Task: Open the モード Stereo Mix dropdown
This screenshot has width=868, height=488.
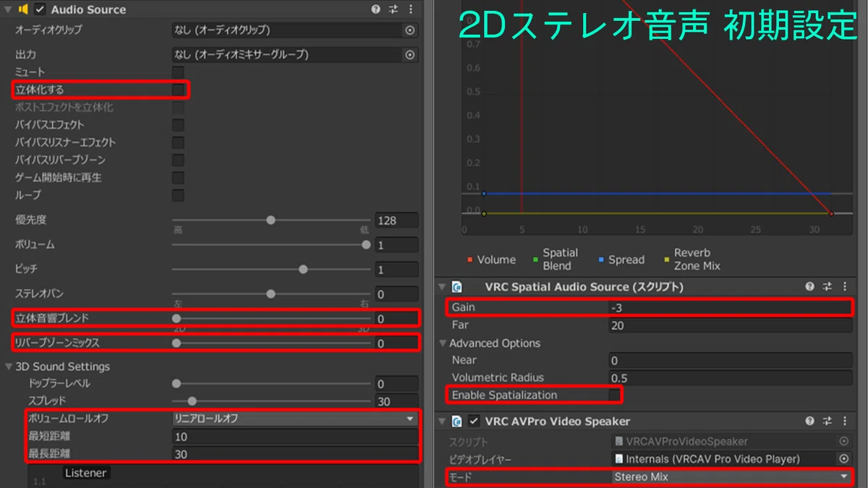Action: pos(731,477)
